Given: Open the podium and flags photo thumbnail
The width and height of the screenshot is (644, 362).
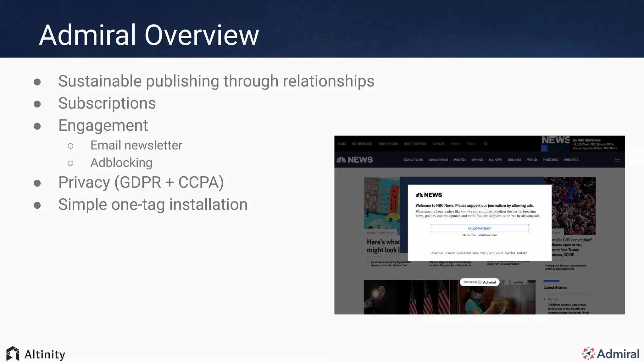Looking at the screenshot, I should [407, 297].
